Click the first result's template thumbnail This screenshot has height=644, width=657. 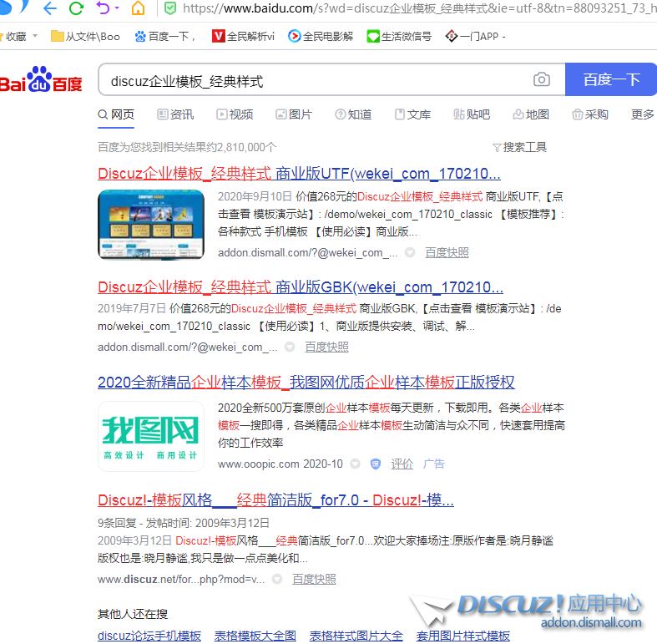click(151, 225)
